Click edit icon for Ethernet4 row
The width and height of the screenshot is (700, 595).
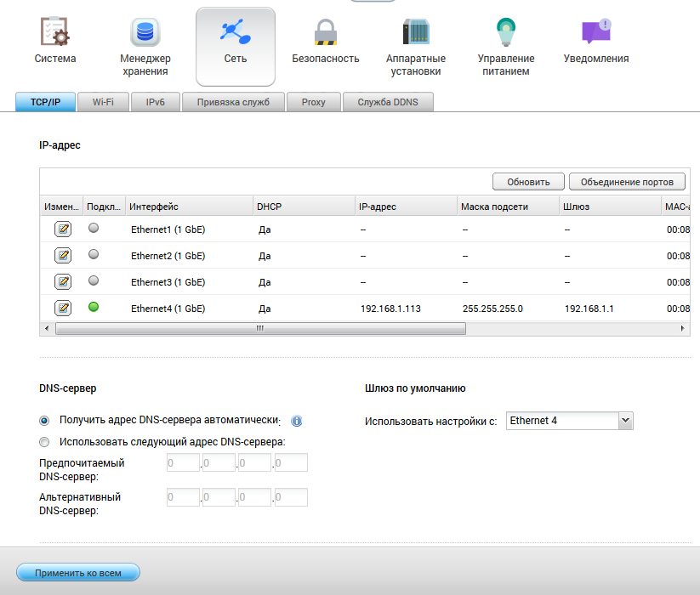point(63,308)
